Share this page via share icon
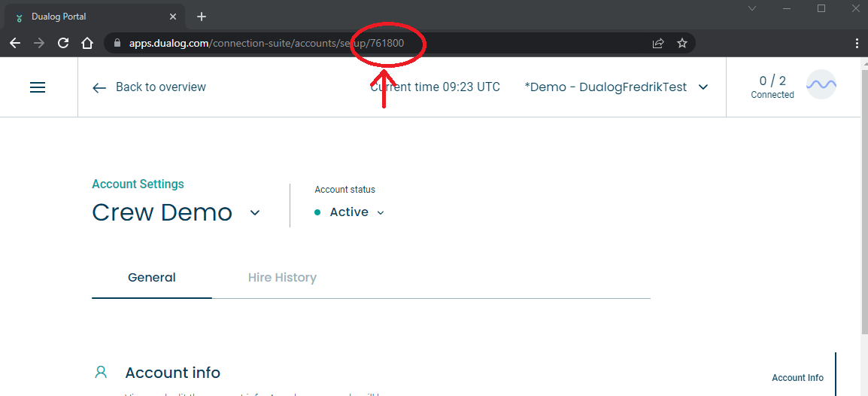The width and height of the screenshot is (868, 396). pos(658,43)
